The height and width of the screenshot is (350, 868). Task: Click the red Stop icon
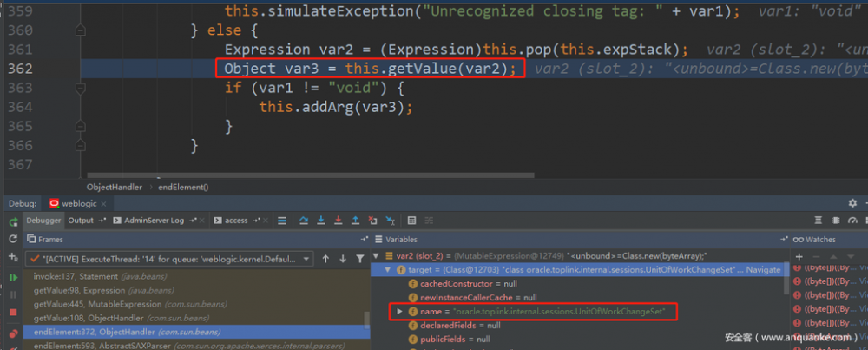[13, 313]
